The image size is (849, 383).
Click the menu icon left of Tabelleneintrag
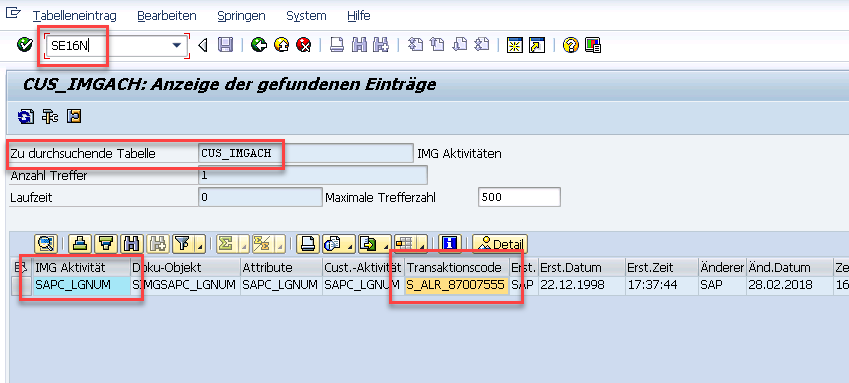coord(13,13)
